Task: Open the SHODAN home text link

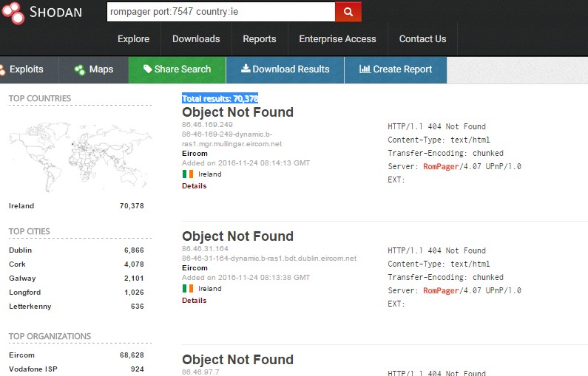Action: tap(56, 12)
